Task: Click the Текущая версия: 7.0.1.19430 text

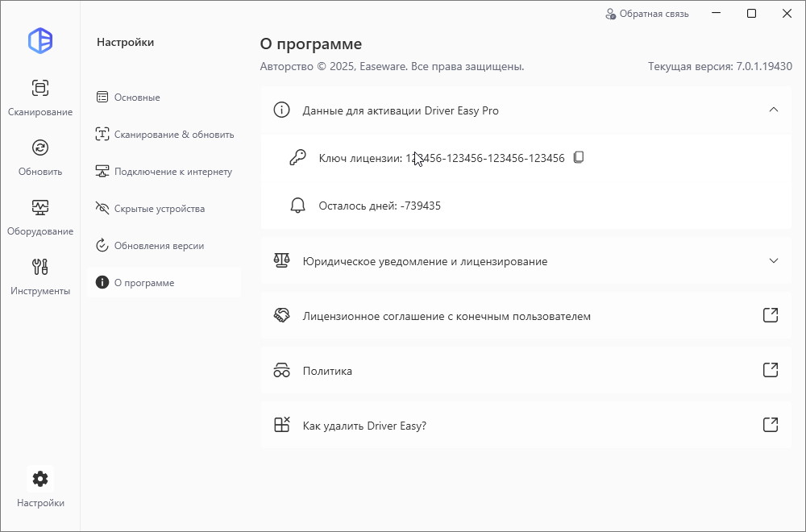Action: point(720,66)
